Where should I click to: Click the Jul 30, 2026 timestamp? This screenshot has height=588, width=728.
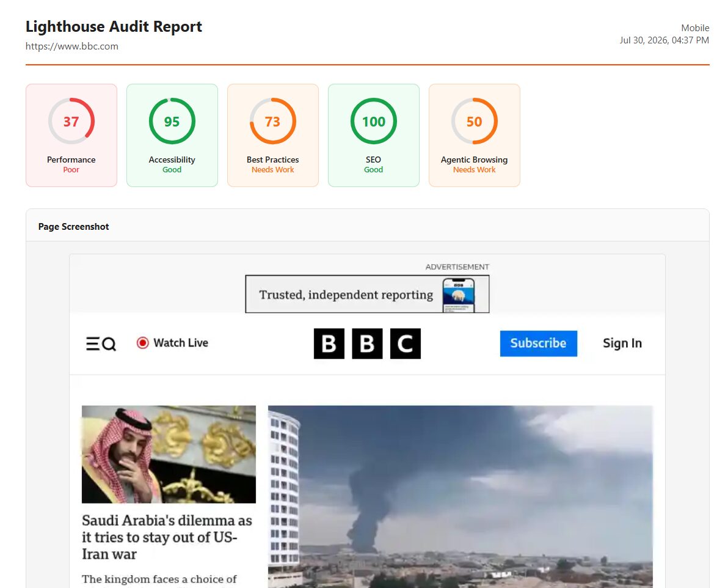pos(664,40)
